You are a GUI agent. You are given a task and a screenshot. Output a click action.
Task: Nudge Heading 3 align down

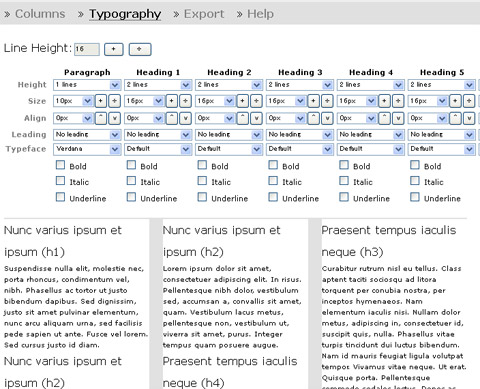pyautogui.click(x=327, y=118)
